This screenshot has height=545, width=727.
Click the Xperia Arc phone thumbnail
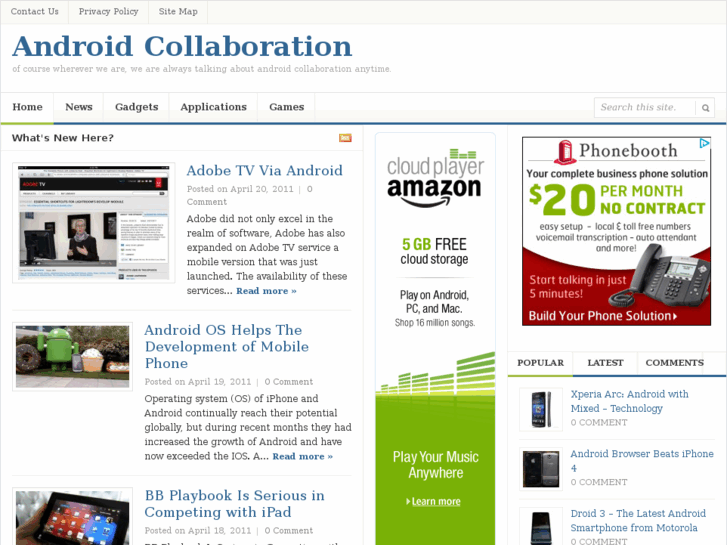click(x=541, y=410)
